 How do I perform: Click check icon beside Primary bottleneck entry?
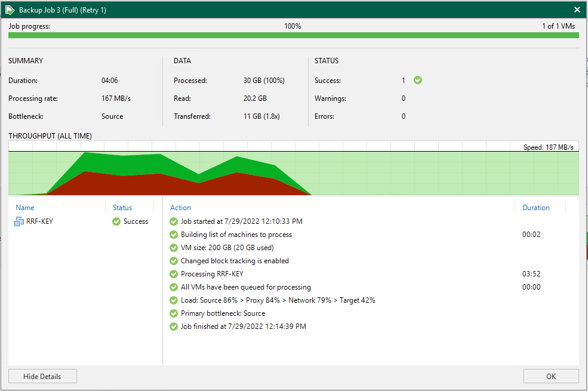point(174,313)
